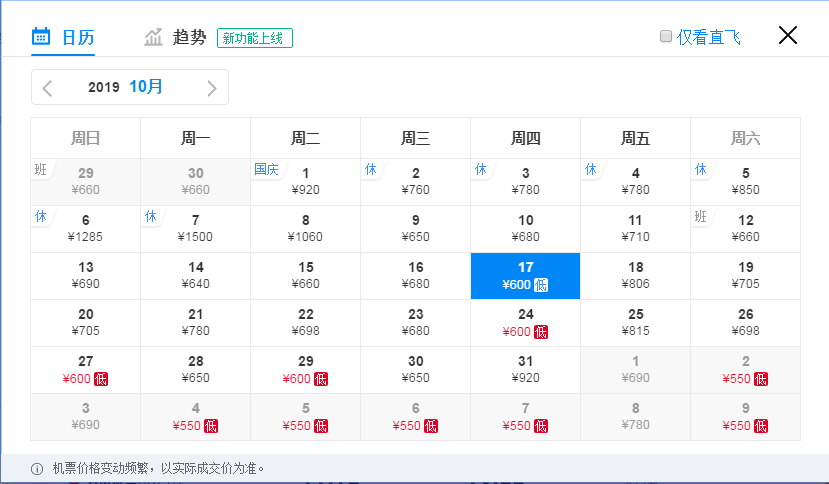This screenshot has height=484, width=829.
Task: Select October 31 priced ¥920
Action: click(526, 370)
